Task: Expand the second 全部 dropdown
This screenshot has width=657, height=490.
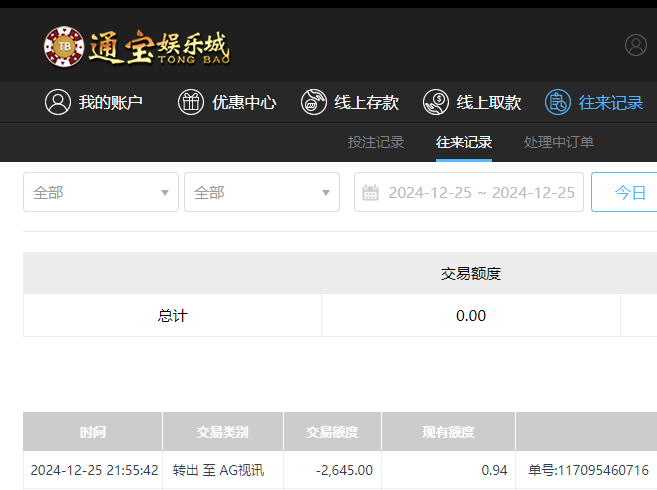Action: point(262,192)
